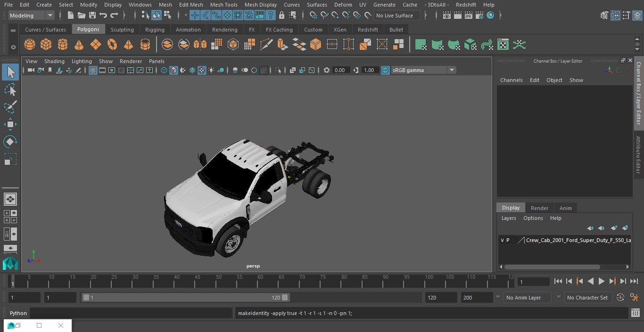This screenshot has height=332, width=644.
Task: Create a polygon pyramid from shelf
Action: (x=129, y=45)
